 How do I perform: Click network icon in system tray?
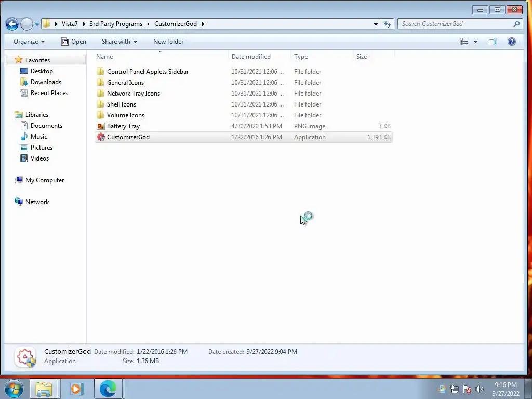click(454, 389)
